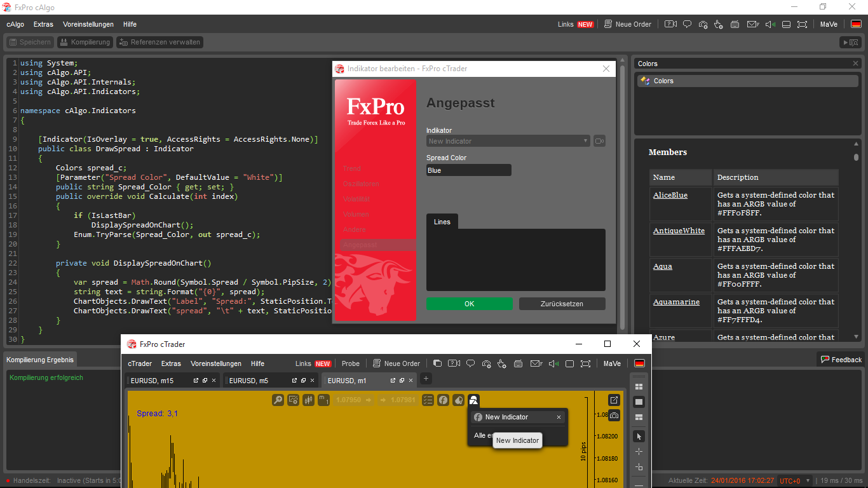Click the Kompilierung build button

click(85, 42)
